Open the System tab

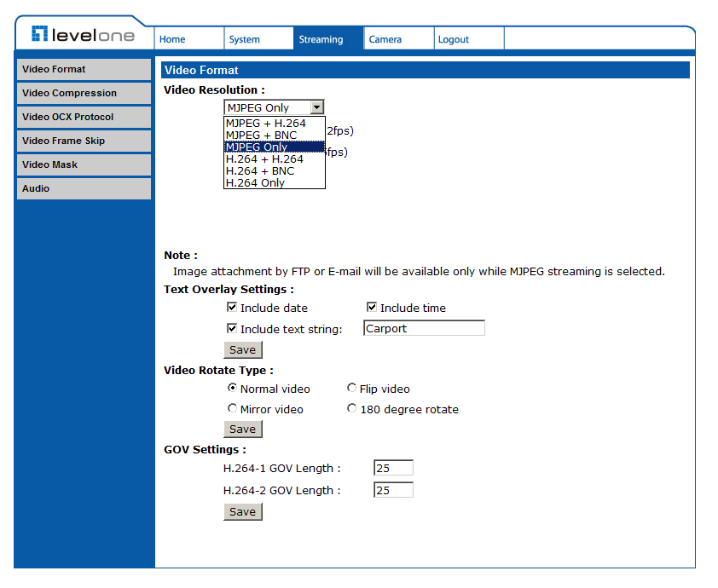click(259, 39)
